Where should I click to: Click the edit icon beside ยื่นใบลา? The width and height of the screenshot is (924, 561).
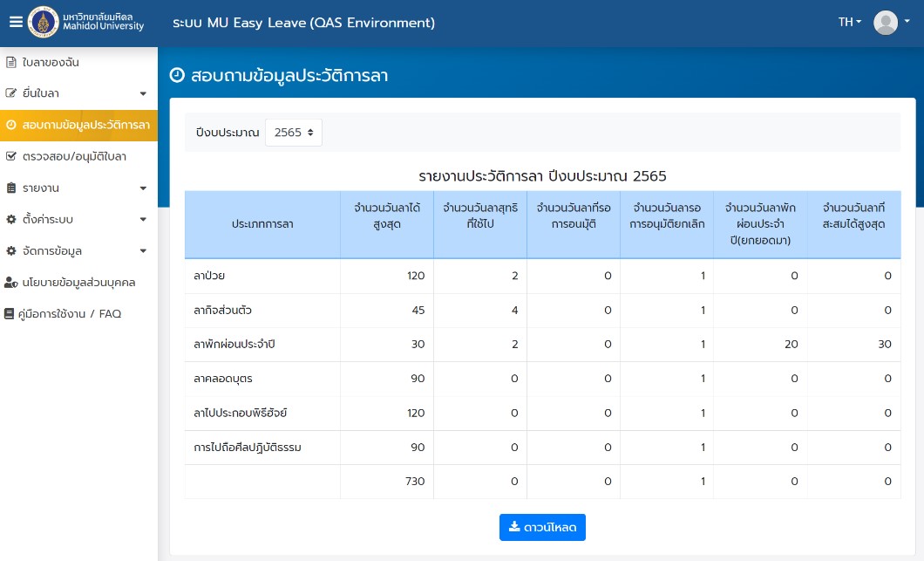click(11, 93)
